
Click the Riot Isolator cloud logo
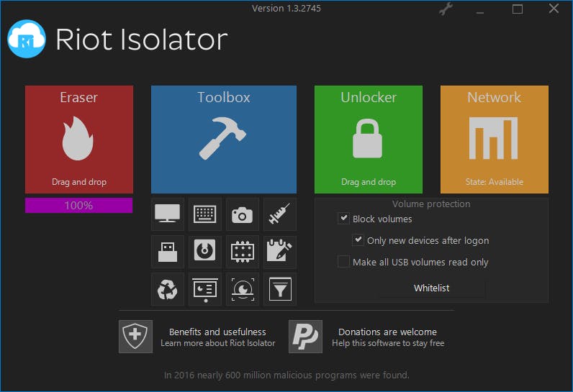click(x=27, y=39)
